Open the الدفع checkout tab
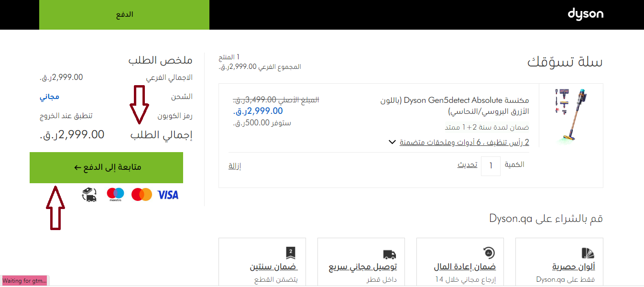644x287 pixels. 124,15
